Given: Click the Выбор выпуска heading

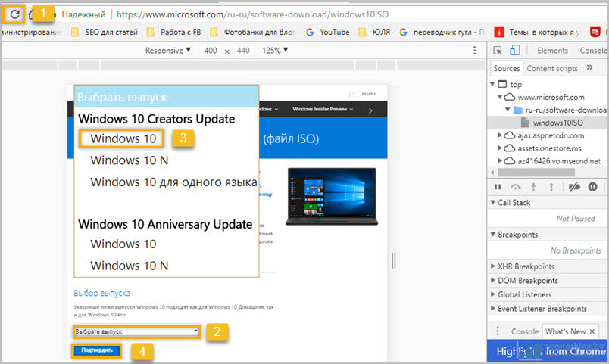Looking at the screenshot, I should tap(101, 293).
